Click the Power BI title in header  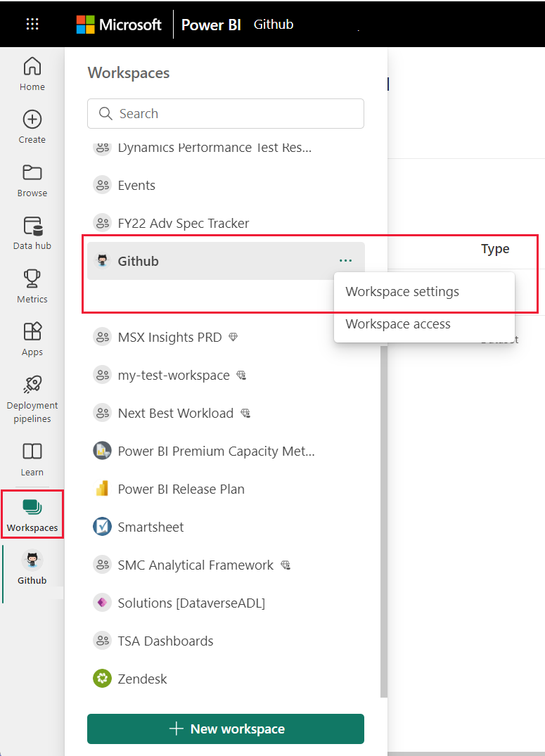tap(211, 25)
